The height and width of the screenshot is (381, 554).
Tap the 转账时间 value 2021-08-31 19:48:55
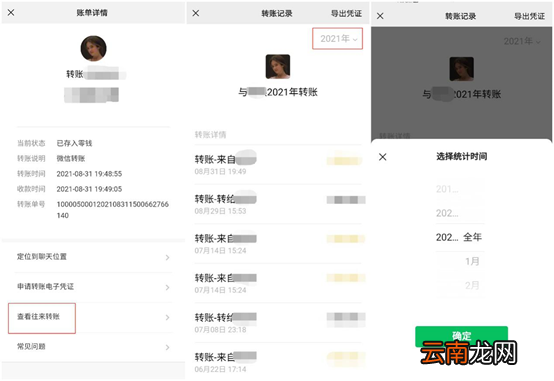click(x=89, y=174)
